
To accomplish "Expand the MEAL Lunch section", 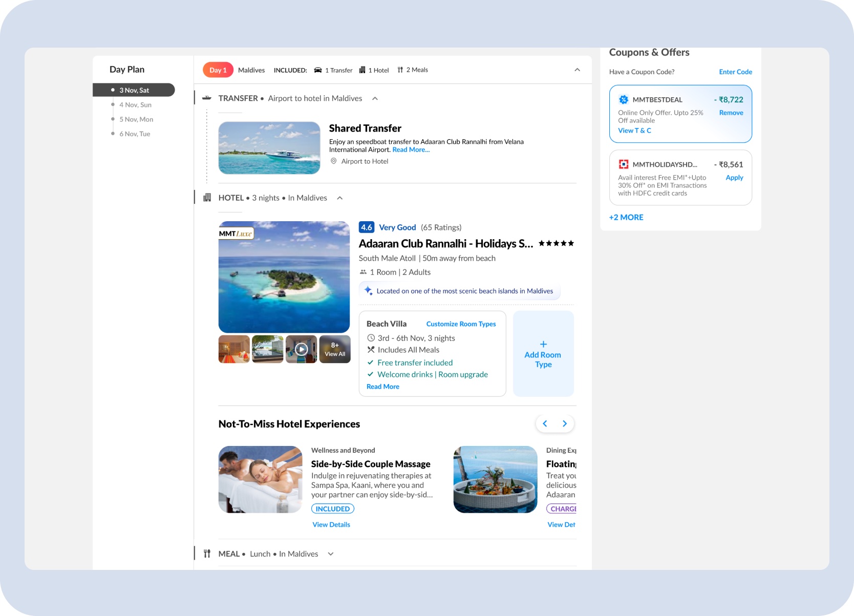I will (331, 554).
